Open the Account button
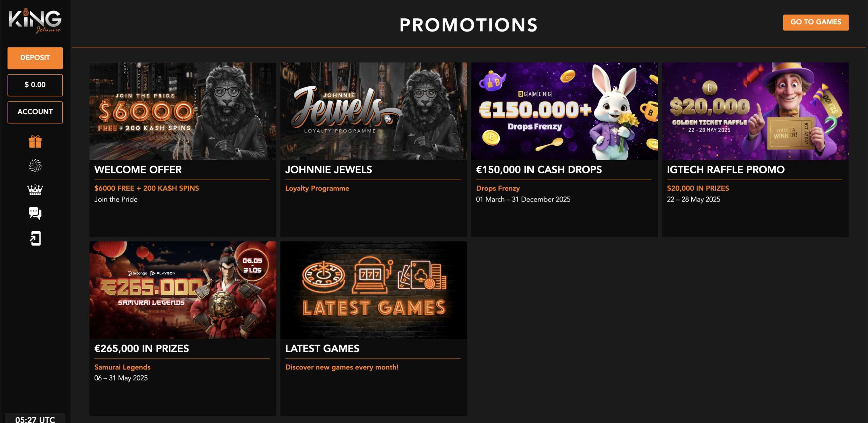 pos(35,112)
